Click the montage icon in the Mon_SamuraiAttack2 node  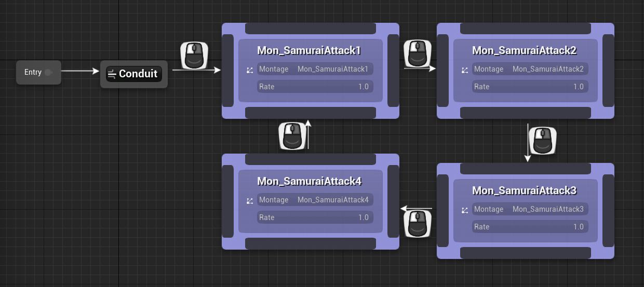[465, 70]
